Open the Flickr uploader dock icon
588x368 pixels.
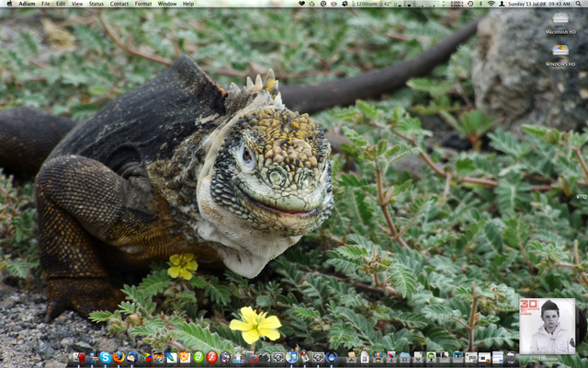(238, 358)
